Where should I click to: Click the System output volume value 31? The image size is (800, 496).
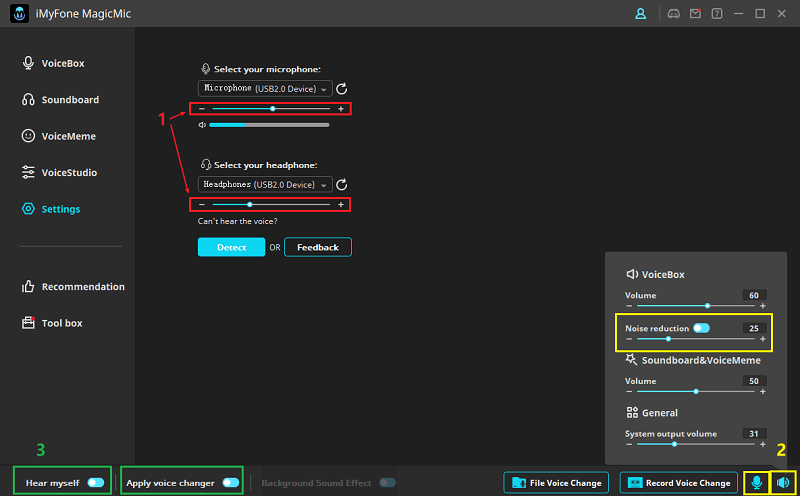point(754,433)
